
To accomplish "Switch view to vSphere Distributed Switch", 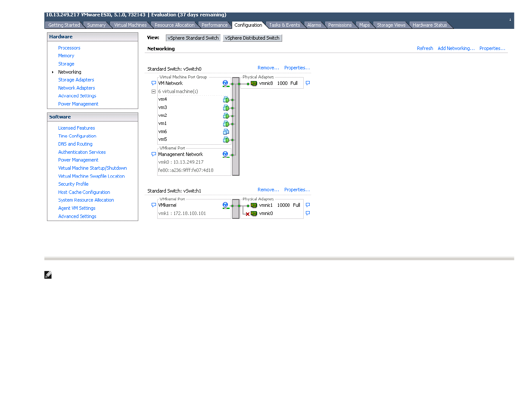I will 252,38.
